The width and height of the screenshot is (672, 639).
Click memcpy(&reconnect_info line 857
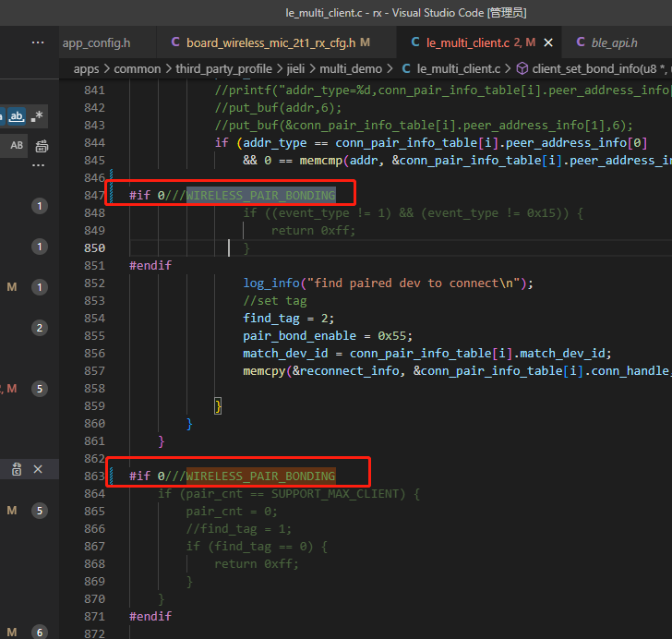click(x=457, y=371)
